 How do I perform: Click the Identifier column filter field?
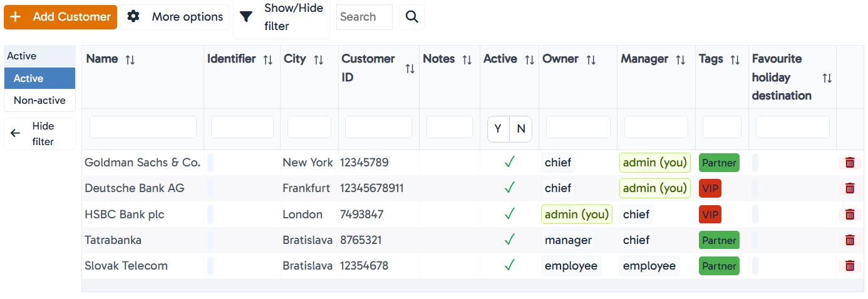tap(242, 127)
